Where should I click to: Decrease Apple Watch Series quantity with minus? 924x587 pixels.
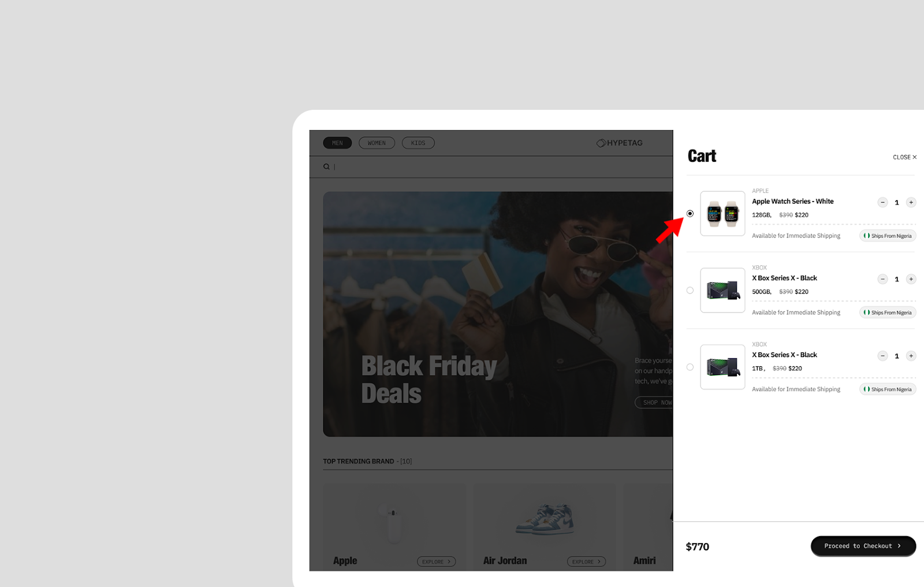pos(882,202)
